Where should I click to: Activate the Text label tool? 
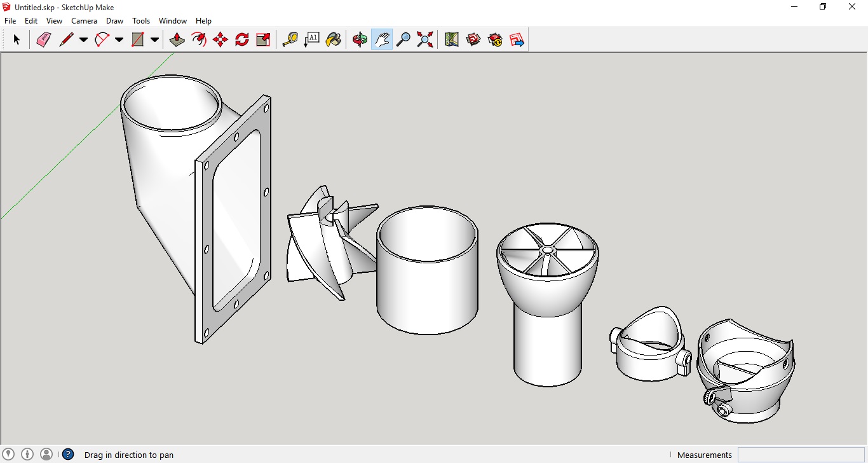tap(311, 39)
